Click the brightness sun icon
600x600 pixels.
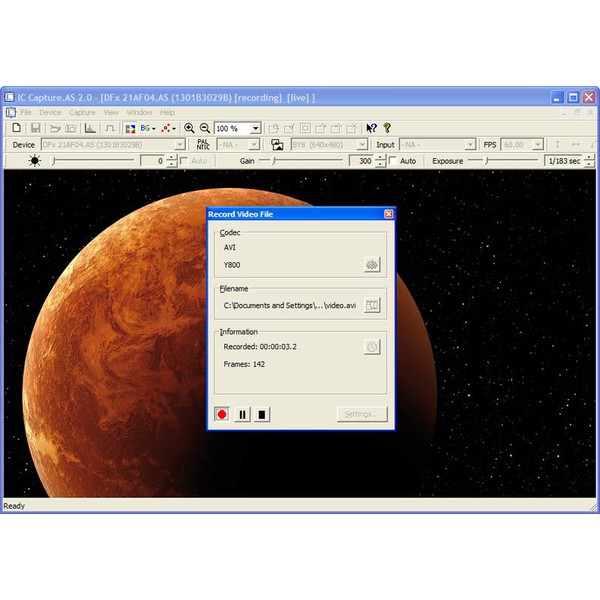[x=35, y=161]
